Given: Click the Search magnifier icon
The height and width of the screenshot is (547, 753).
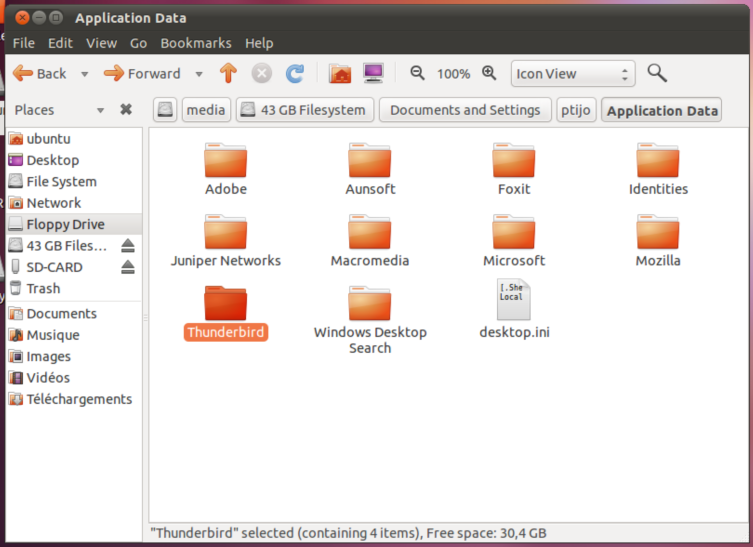Looking at the screenshot, I should tap(657, 73).
